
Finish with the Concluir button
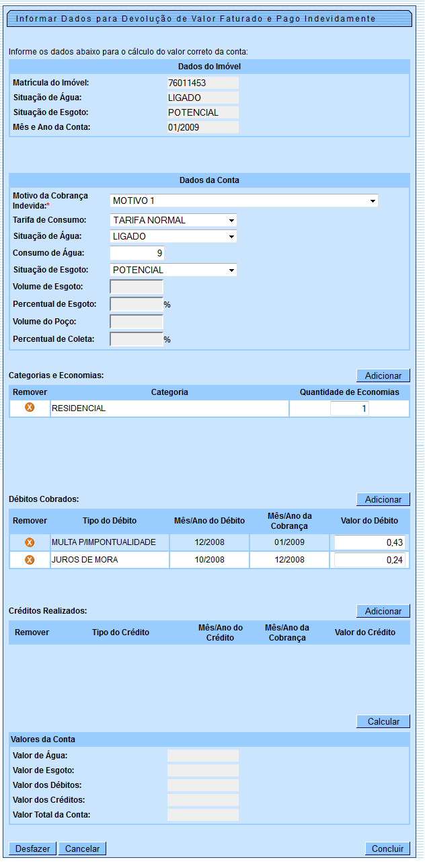[387, 848]
